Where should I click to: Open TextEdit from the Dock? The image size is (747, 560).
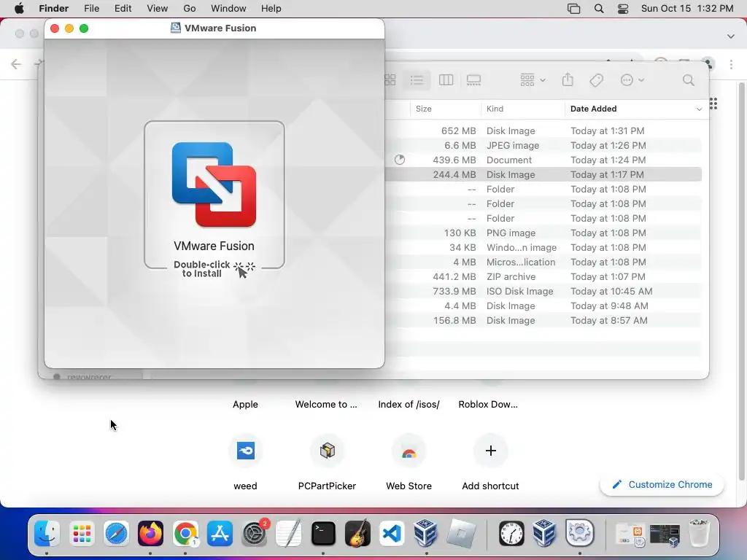289,533
